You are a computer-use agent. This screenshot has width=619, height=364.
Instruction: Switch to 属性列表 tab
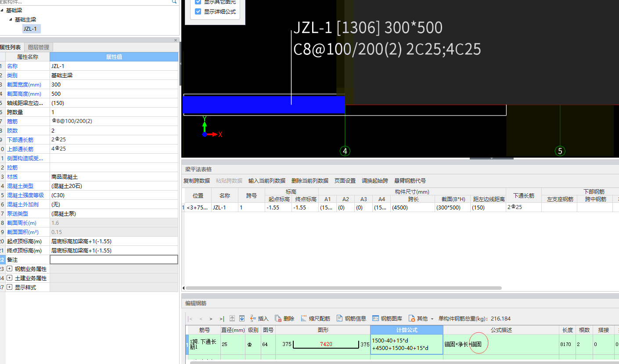click(x=11, y=47)
